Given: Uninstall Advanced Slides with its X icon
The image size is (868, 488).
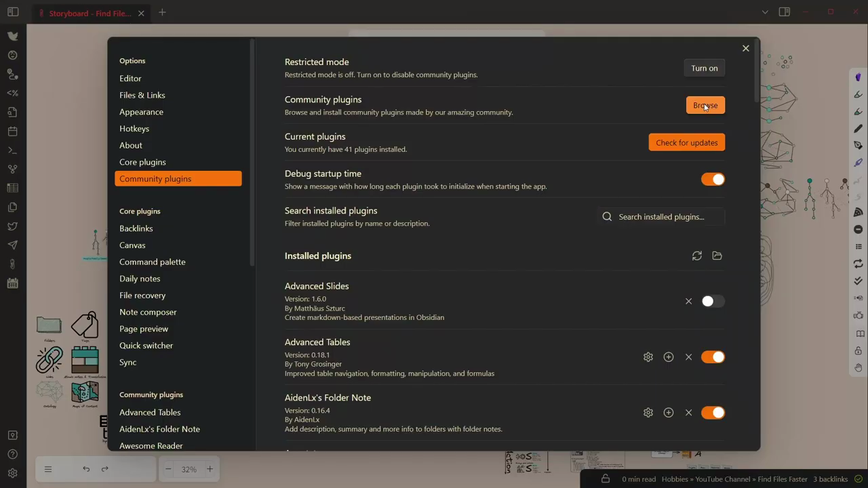Looking at the screenshot, I should (688, 301).
